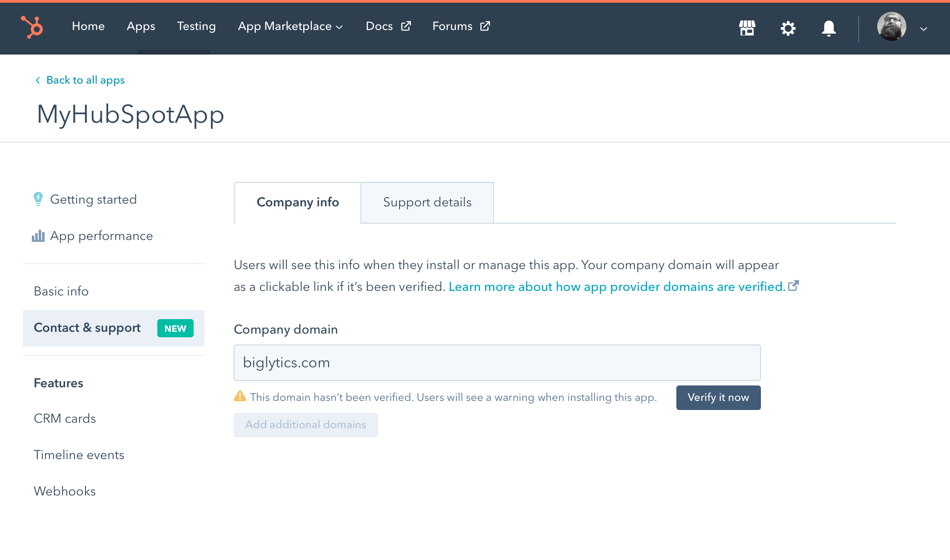This screenshot has height=560, width=950.
Task: Click the Verify it now button
Action: coord(718,398)
